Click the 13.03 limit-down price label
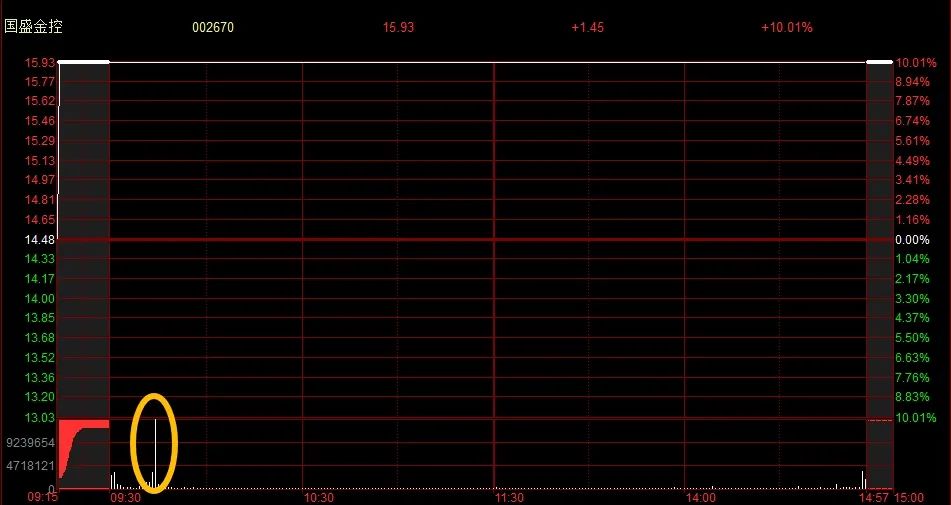The image size is (951, 505). (40, 417)
